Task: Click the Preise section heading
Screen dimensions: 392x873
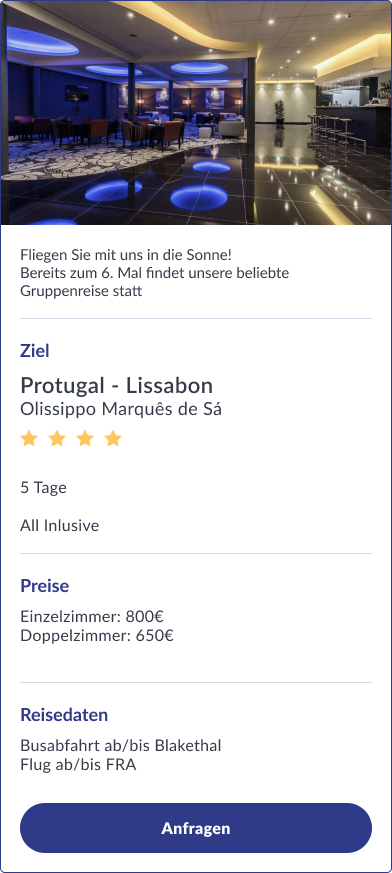Action: [45, 586]
